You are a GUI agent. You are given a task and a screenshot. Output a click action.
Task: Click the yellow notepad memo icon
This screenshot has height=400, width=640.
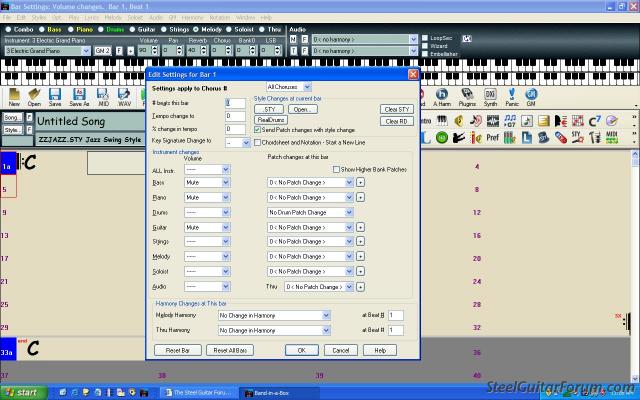tap(544, 120)
